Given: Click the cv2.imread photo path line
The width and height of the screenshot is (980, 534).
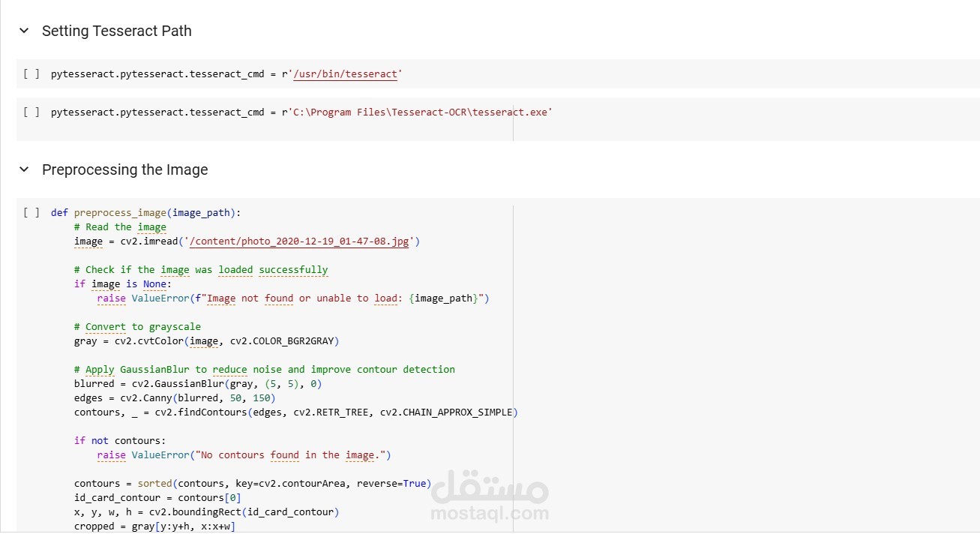Looking at the screenshot, I should click(x=247, y=241).
